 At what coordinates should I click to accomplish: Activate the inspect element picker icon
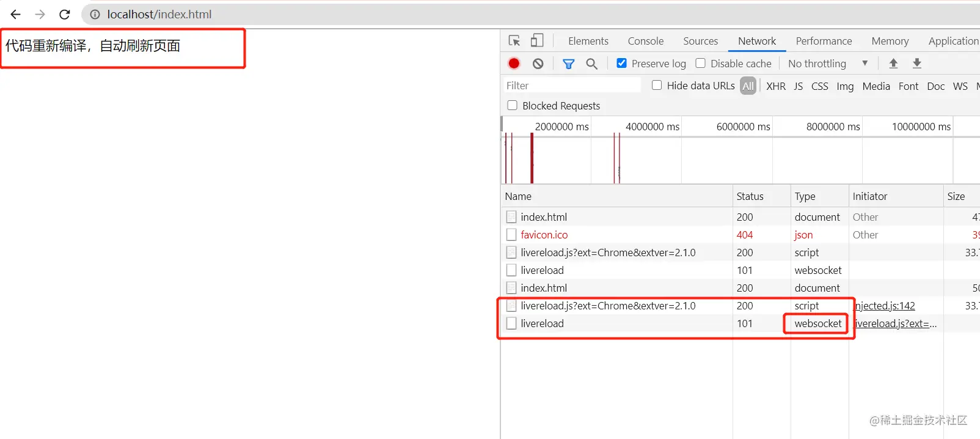coord(514,41)
